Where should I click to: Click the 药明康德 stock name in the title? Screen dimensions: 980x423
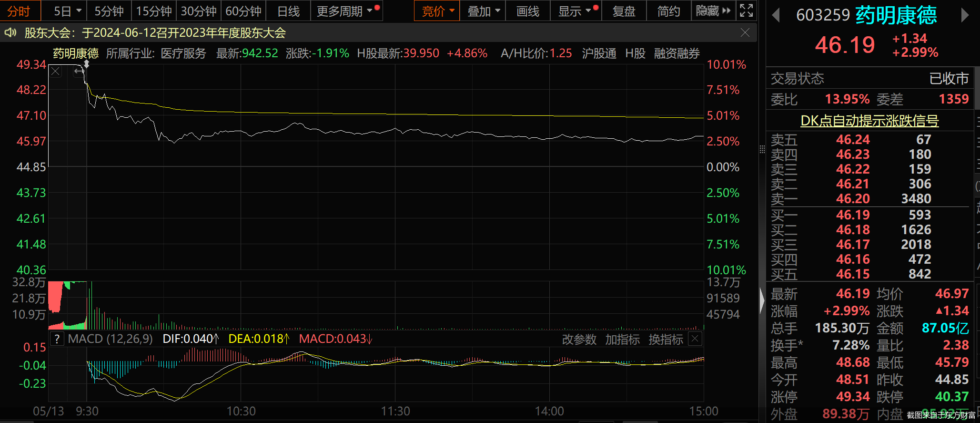896,16
